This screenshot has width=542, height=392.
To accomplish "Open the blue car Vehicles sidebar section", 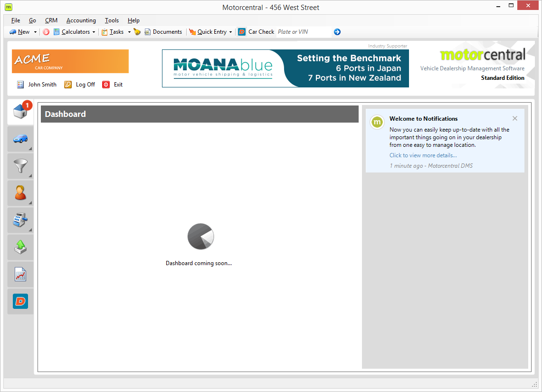I will tap(20, 139).
